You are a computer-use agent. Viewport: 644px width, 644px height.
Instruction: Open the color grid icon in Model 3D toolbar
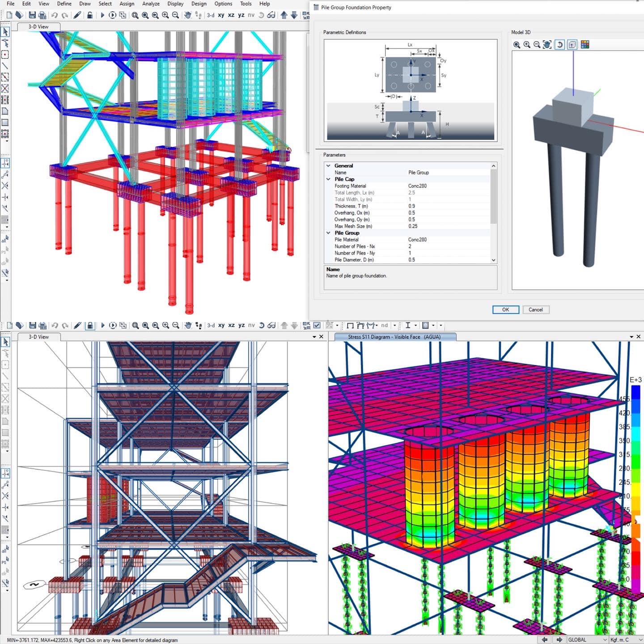(585, 44)
